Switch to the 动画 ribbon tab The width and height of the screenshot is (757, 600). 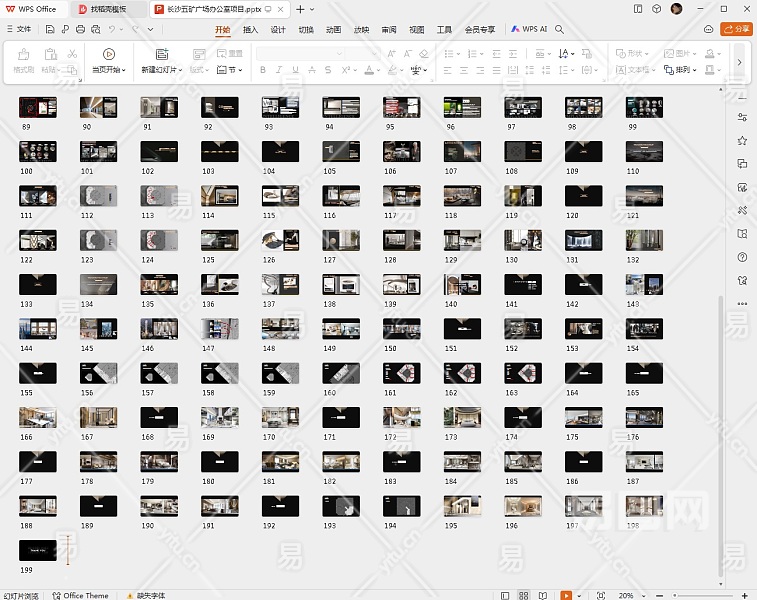point(333,30)
